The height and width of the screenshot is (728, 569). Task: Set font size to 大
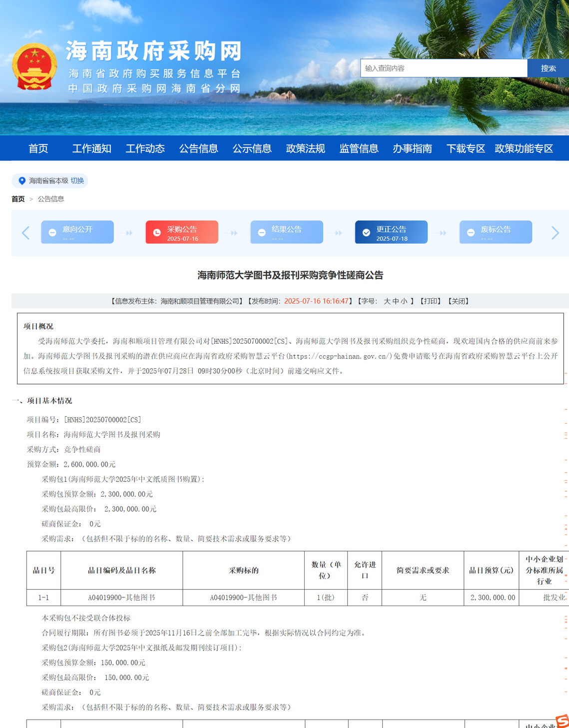pos(387,301)
